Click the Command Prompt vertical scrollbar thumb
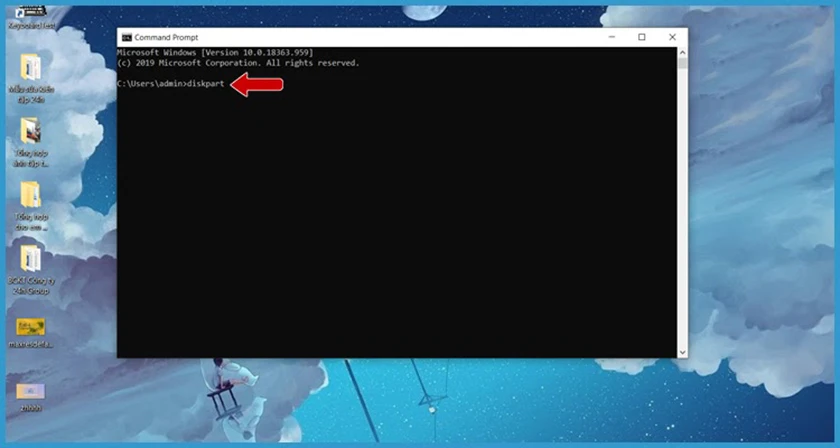 [682, 63]
